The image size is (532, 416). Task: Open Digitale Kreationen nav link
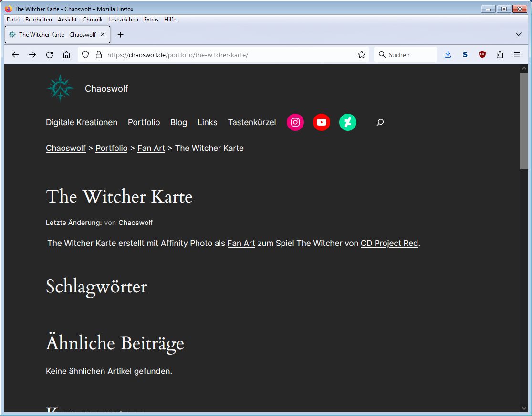(82, 122)
